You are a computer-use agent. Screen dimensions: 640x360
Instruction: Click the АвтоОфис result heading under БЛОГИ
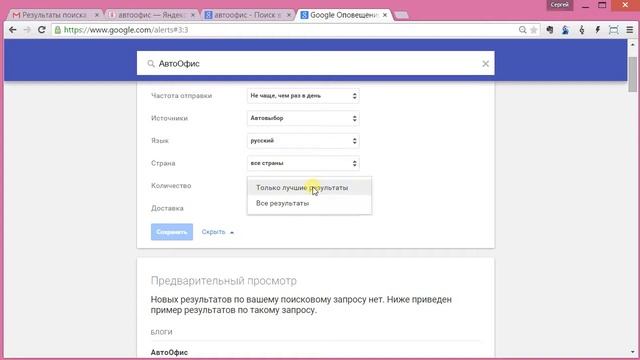click(169, 352)
